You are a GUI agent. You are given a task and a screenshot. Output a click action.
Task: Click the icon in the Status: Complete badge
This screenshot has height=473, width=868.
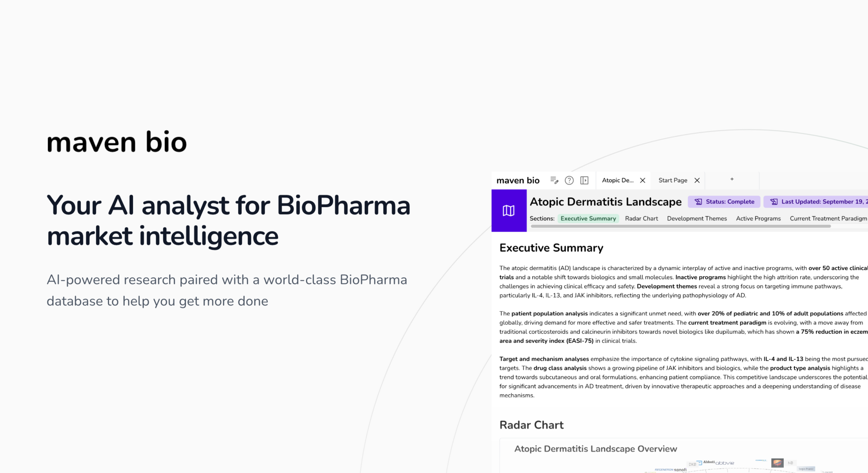698,202
